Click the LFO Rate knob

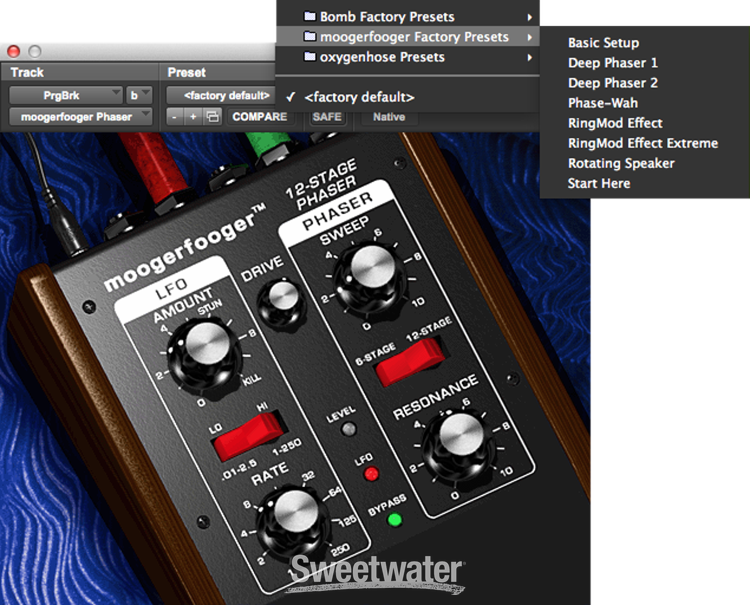[289, 517]
